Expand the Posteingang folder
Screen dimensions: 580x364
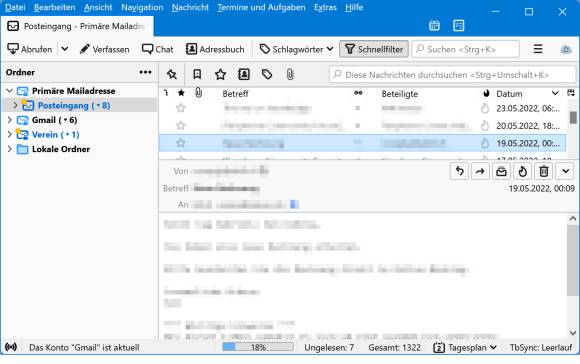[x=15, y=105]
